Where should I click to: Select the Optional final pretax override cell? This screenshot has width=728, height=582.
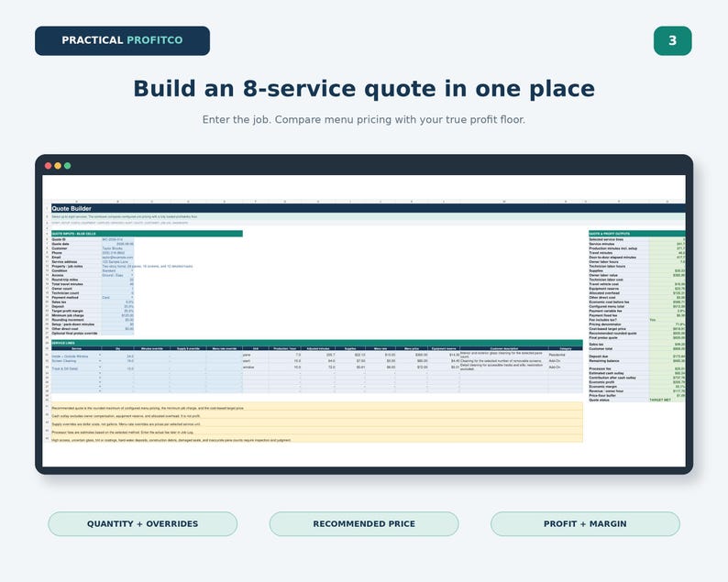click(118, 334)
